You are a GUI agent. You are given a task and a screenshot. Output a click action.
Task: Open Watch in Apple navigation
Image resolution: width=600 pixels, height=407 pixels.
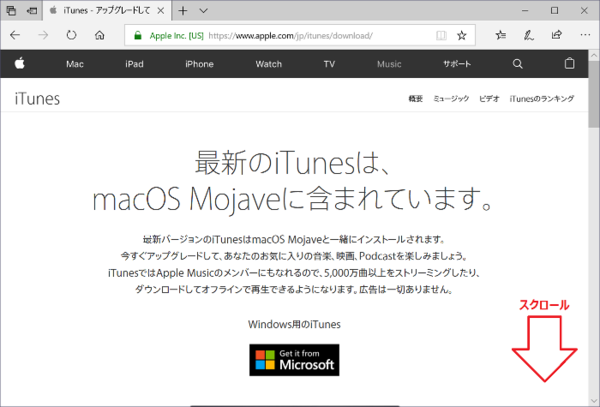(x=269, y=64)
